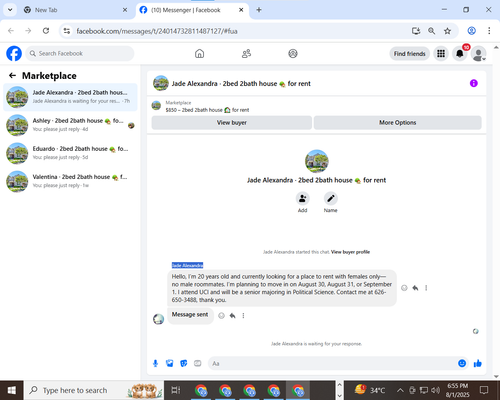Open the emoji picker in composer
The height and width of the screenshot is (400, 500).
point(462,363)
